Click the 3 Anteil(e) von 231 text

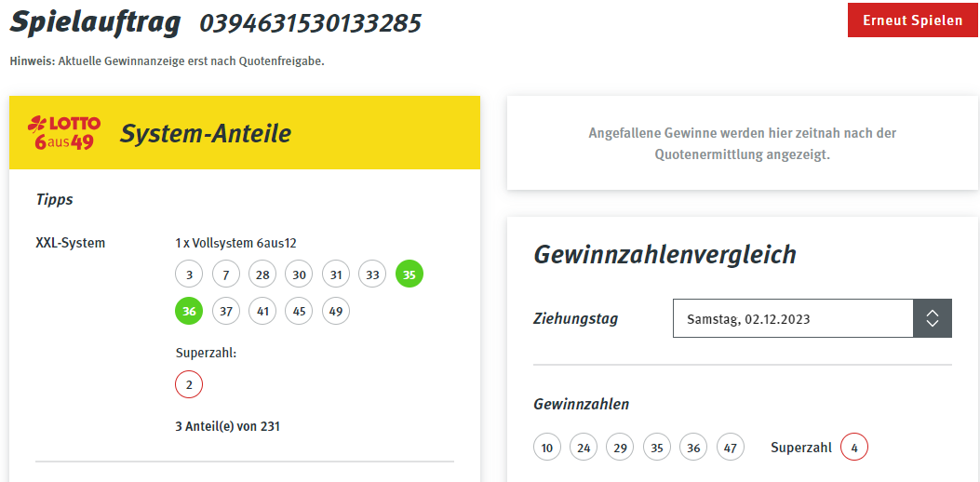point(227,427)
